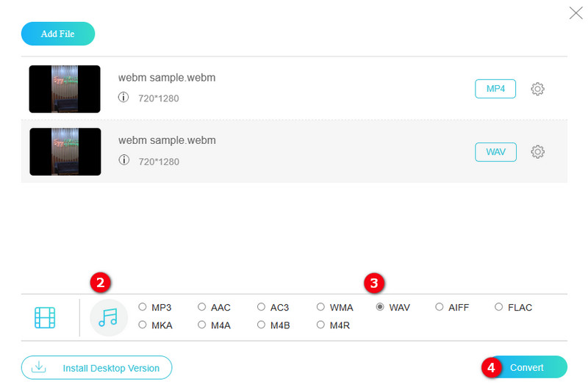Choose the WMA audio format
This screenshot has width=588, height=390.
(321, 307)
